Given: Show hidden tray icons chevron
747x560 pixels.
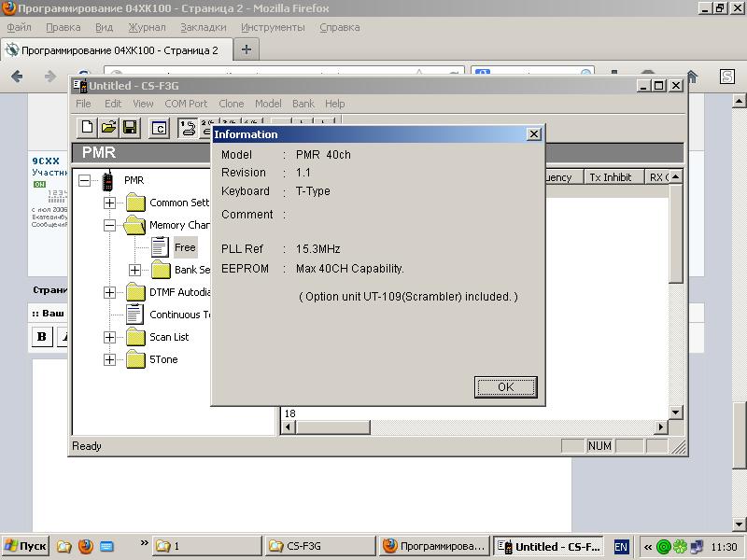Looking at the screenshot, I should [x=648, y=547].
